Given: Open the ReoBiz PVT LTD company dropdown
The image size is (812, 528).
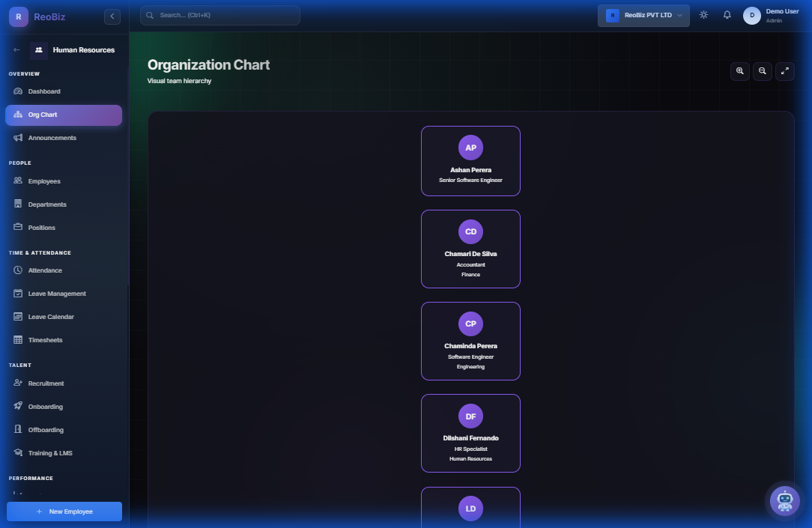Looking at the screenshot, I should [x=643, y=15].
